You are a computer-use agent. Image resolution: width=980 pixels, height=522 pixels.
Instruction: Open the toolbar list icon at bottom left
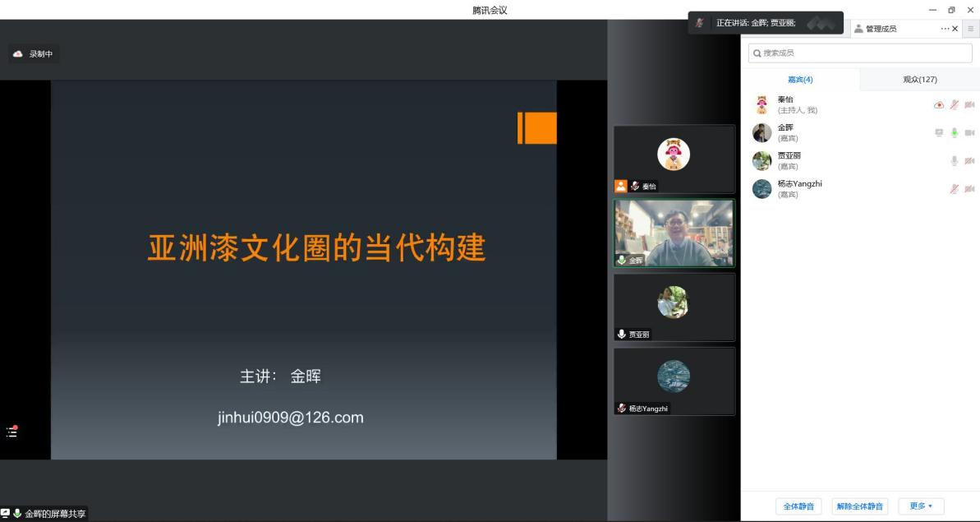(12, 432)
